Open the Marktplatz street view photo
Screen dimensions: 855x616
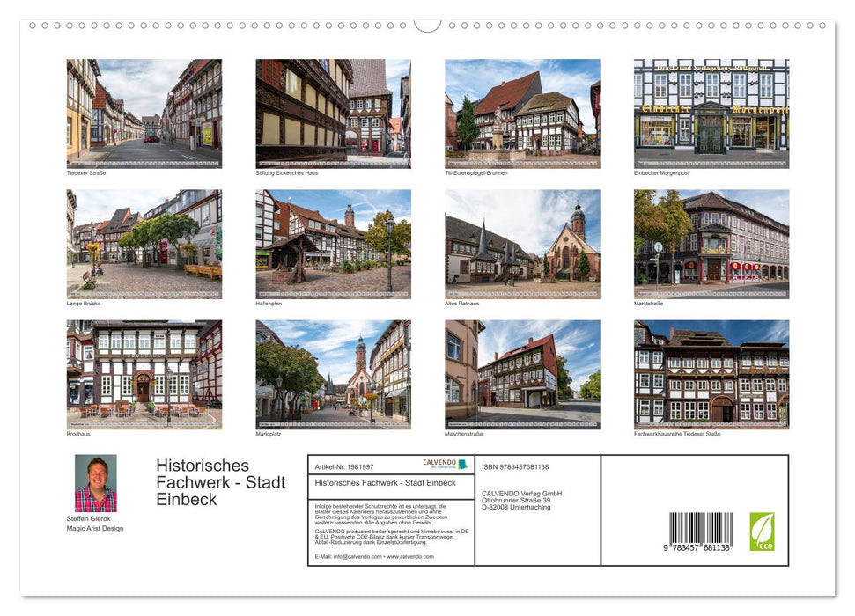click(334, 374)
